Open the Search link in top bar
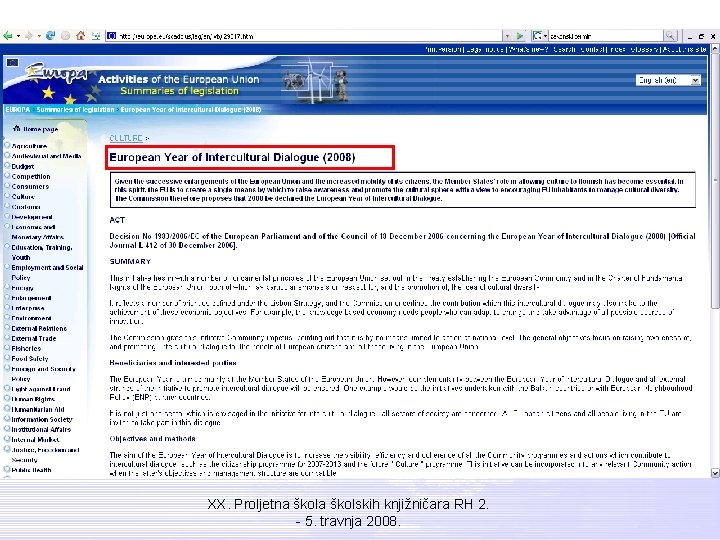Screen dimensions: 720x540 tap(564, 49)
